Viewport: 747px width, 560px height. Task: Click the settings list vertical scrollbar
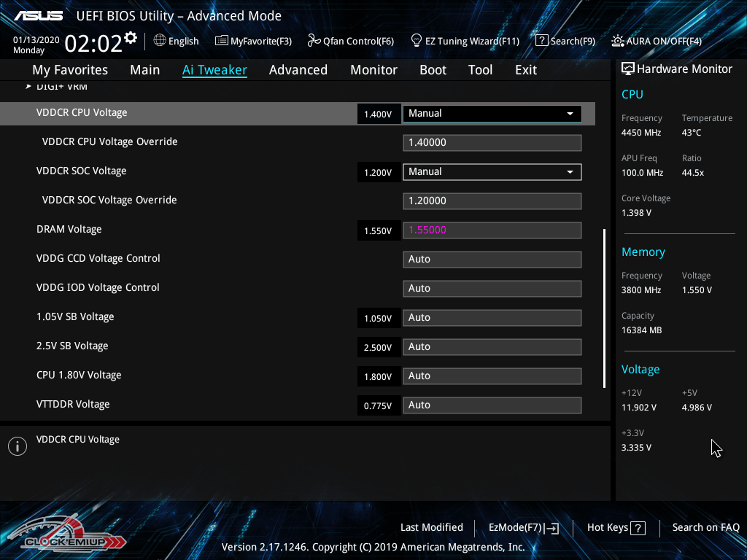pyautogui.click(x=604, y=308)
